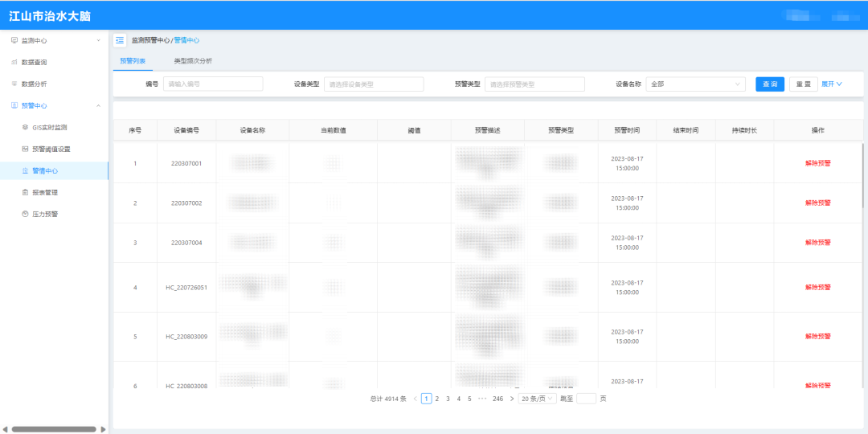The width and height of the screenshot is (868, 434).
Task: Collapse the 预警中心 menu chevron
Action: tap(99, 105)
